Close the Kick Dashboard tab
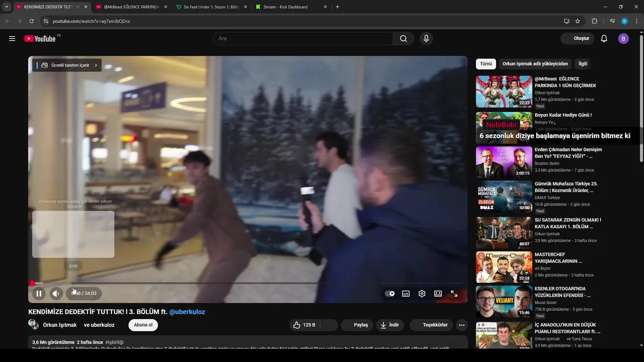This screenshot has width=644, height=362. 325,7
